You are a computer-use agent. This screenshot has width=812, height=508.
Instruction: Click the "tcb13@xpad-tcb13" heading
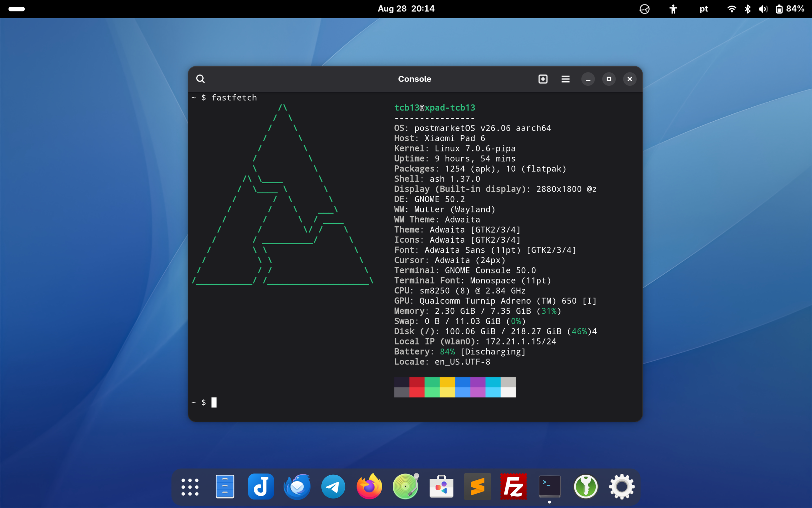click(435, 108)
